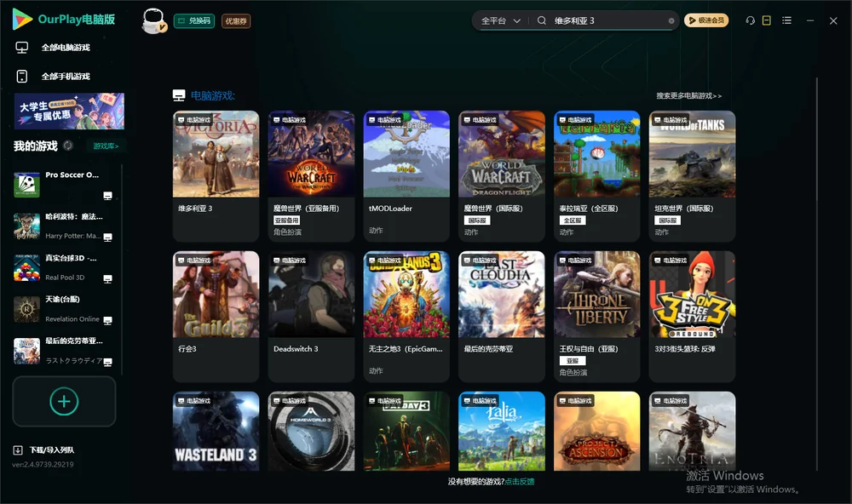Click the 亚服备用 tag on 魔兽世界 card

286,220
